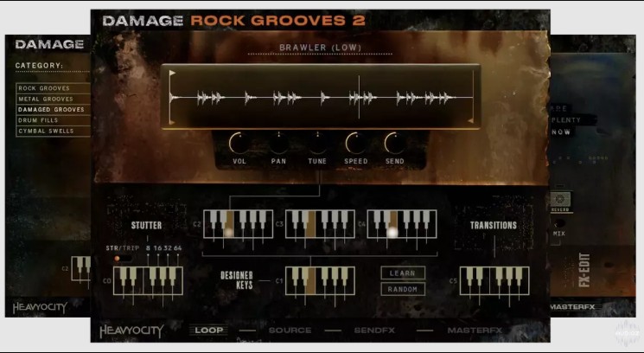Click the stutter rate 8 marker
The width and height of the screenshot is (644, 353).
tap(148, 248)
